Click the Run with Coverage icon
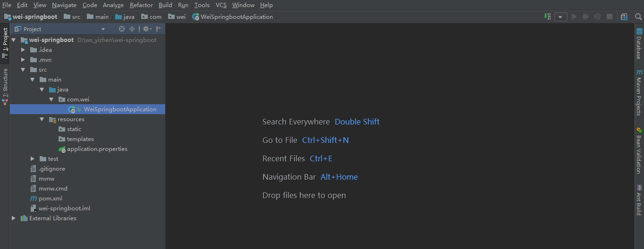 (x=598, y=17)
